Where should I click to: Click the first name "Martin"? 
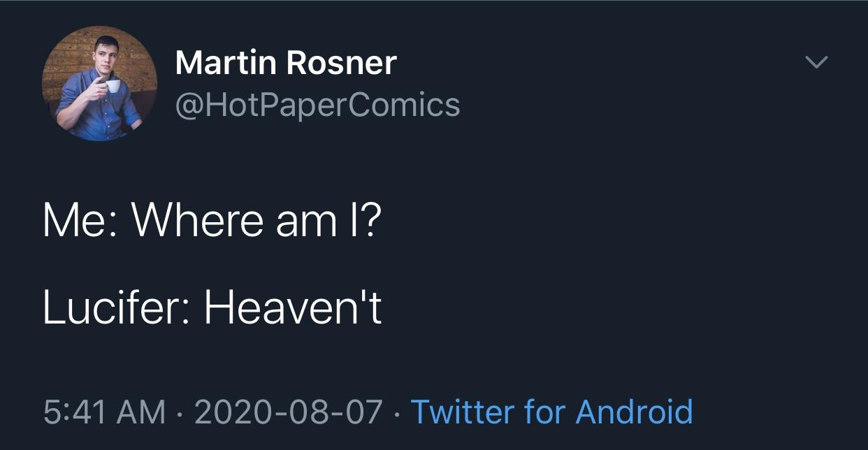click(x=226, y=63)
